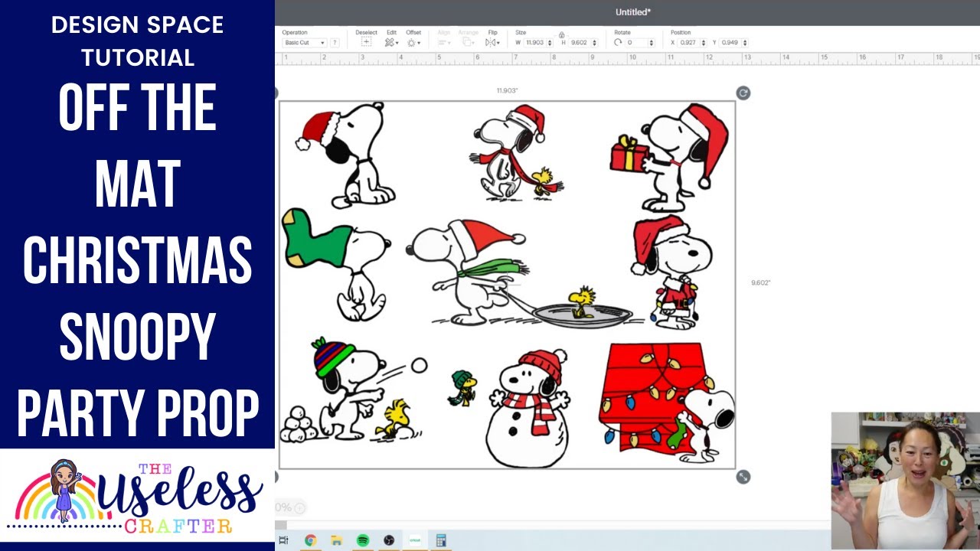The image size is (980, 551).
Task: Select the Snoopy snowman image
Action: (x=529, y=407)
